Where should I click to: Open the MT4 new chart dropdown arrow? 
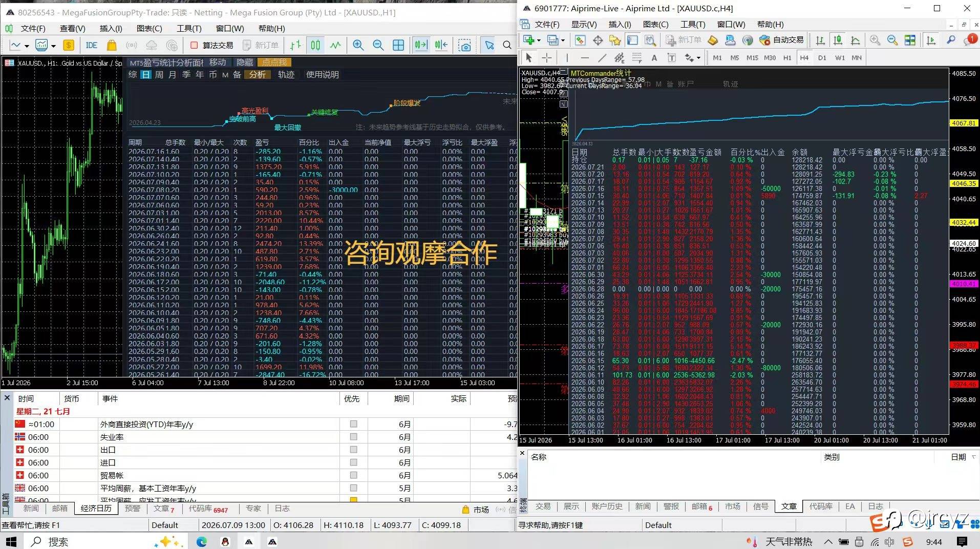pyautogui.click(x=539, y=40)
